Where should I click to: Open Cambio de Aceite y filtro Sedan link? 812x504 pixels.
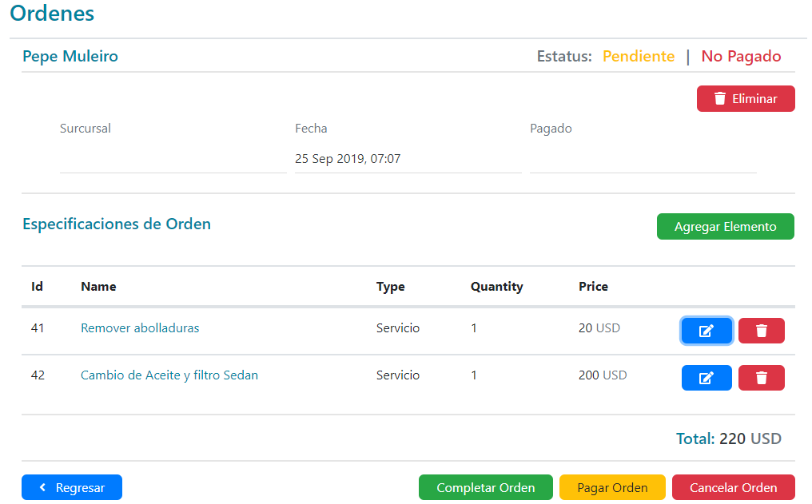[169, 375]
